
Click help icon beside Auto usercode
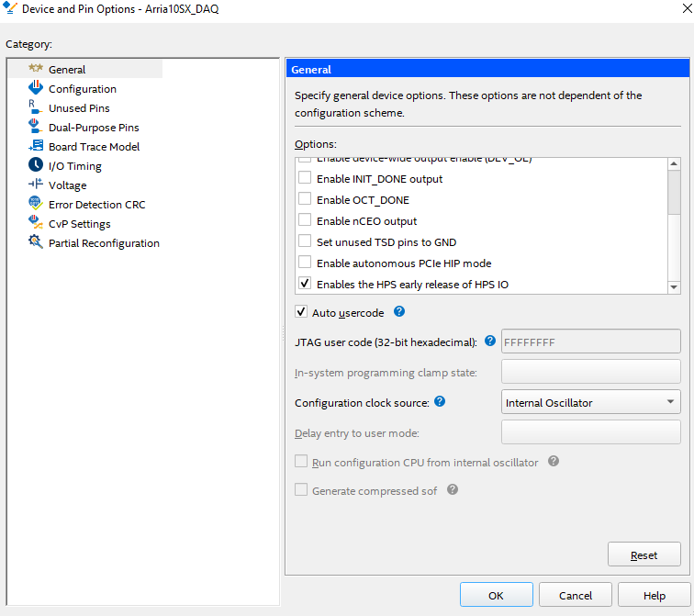coord(399,312)
